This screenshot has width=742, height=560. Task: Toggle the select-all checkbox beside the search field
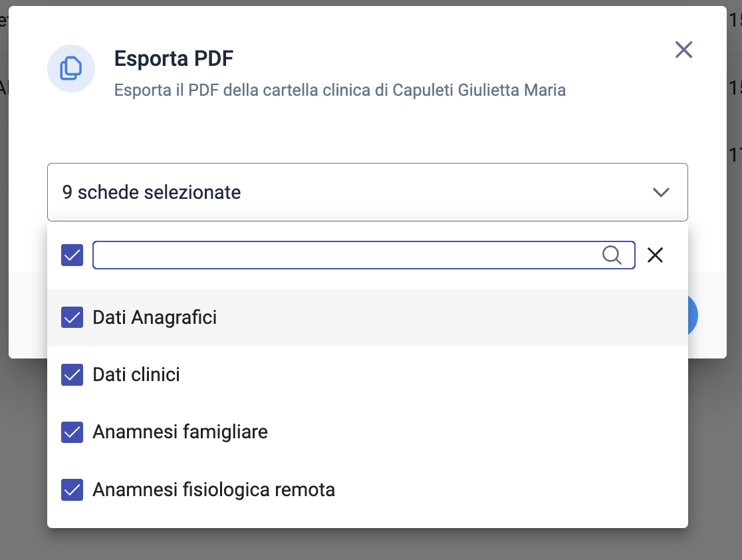point(72,255)
